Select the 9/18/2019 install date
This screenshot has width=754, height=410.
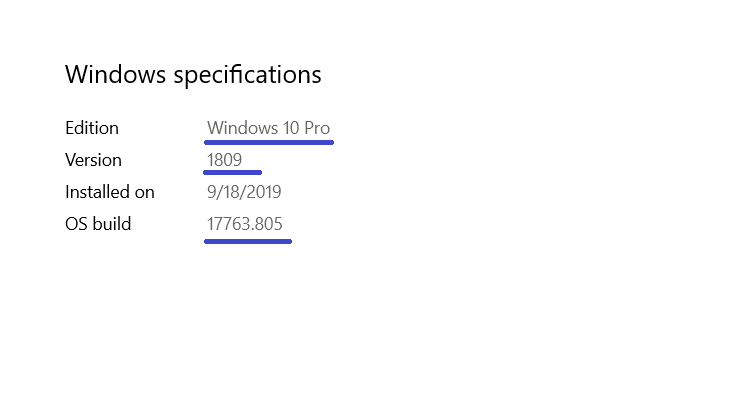pyautogui.click(x=244, y=192)
